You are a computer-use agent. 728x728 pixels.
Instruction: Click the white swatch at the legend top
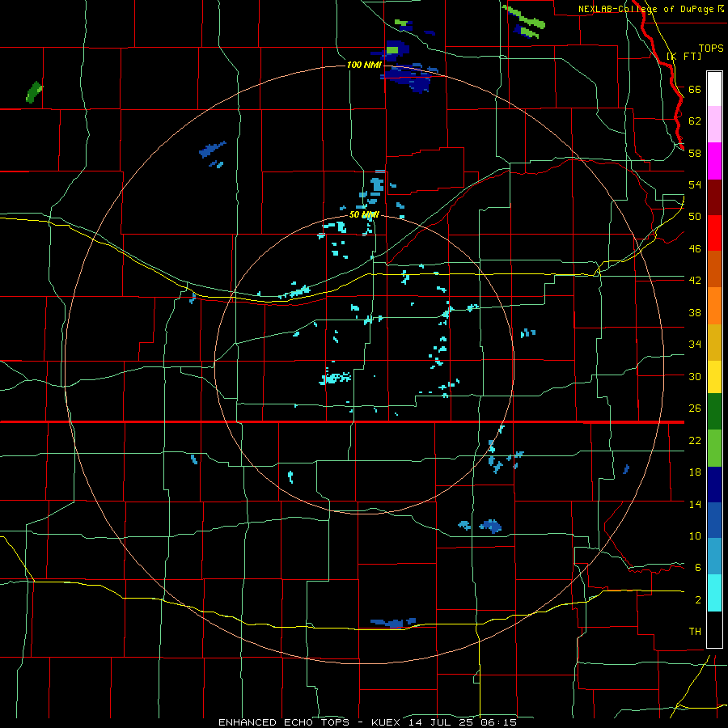pos(714,89)
